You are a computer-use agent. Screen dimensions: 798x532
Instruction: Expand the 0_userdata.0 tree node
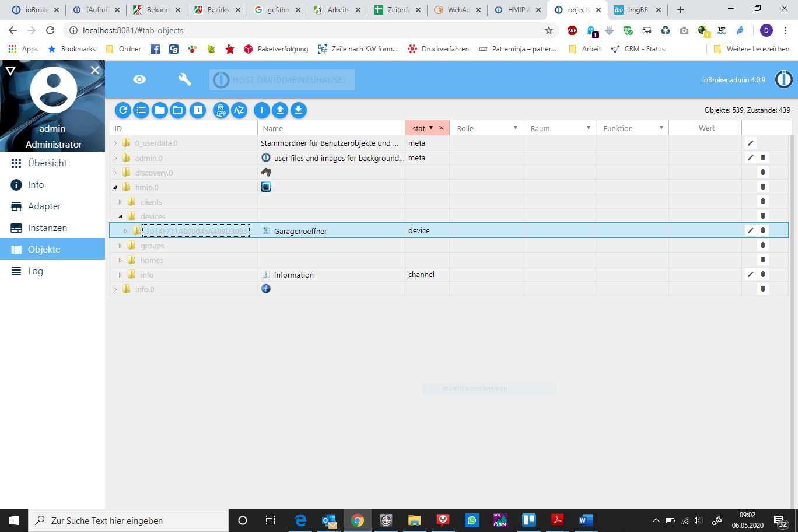point(115,143)
